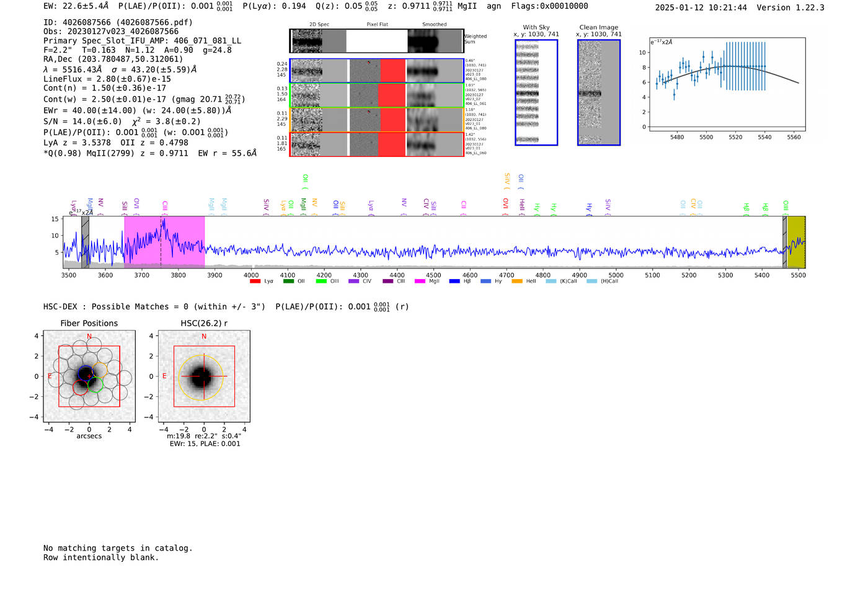The image size is (868, 591).
Task: Open the Clean Image panel
Action: [x=599, y=92]
